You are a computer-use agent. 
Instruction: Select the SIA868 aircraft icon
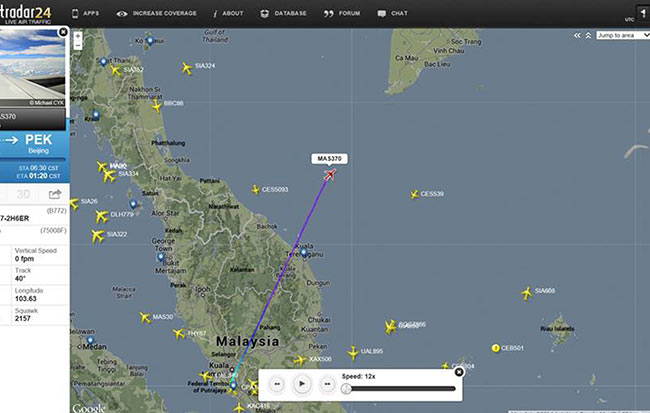click(526, 292)
